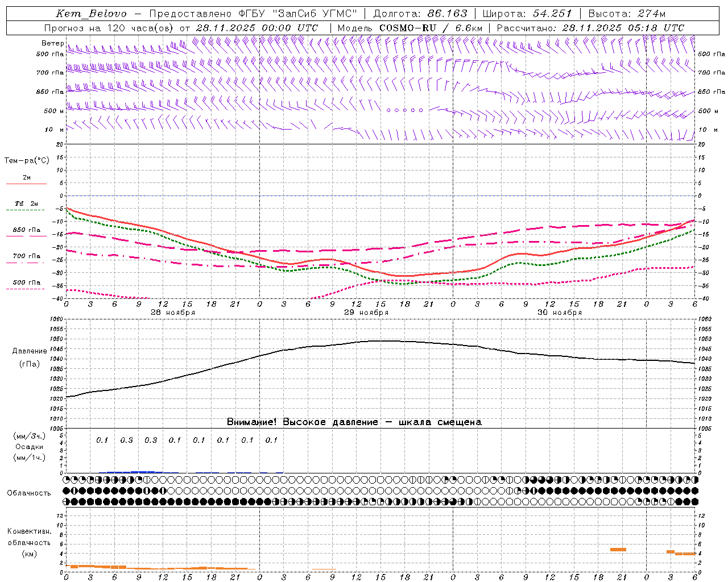728x582 pixels.
Task: Click the station name Kem_Belovo in header
Action: pyautogui.click(x=92, y=14)
